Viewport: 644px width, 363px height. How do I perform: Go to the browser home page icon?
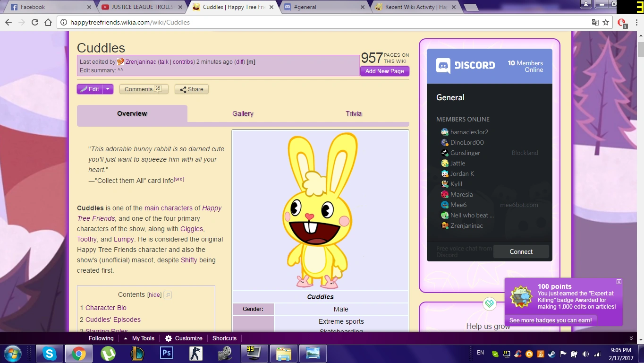48,22
